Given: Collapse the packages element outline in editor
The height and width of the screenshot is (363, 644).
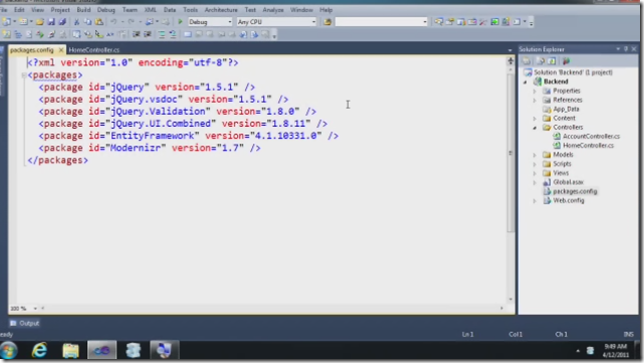Looking at the screenshot, I should click(x=24, y=75).
